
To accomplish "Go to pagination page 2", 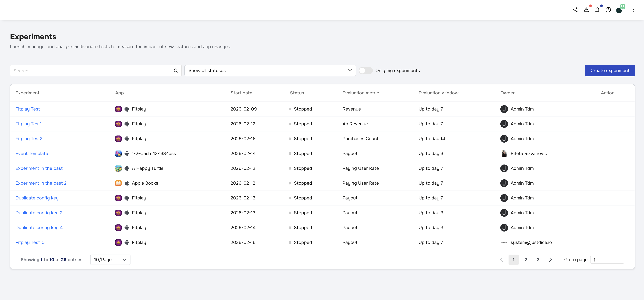I will point(526,260).
